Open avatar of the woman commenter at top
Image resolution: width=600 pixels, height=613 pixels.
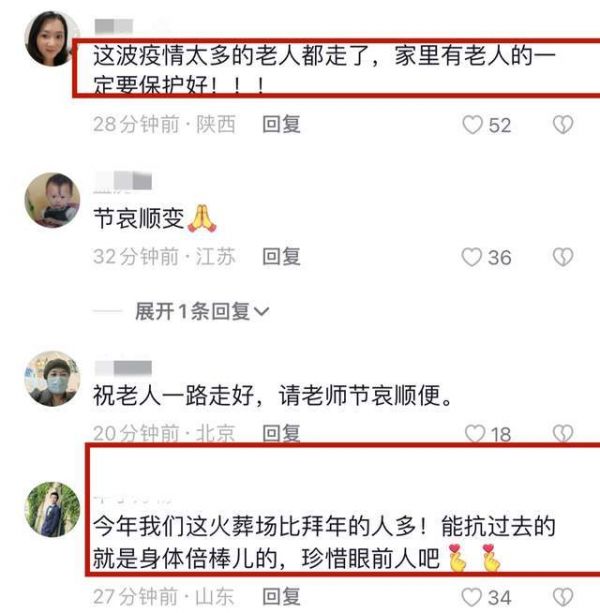point(52,39)
